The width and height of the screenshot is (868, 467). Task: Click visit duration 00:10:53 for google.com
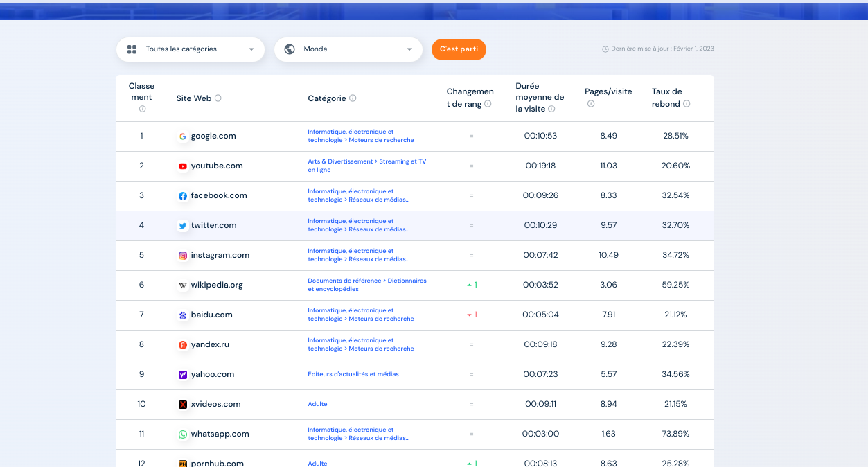pos(540,136)
